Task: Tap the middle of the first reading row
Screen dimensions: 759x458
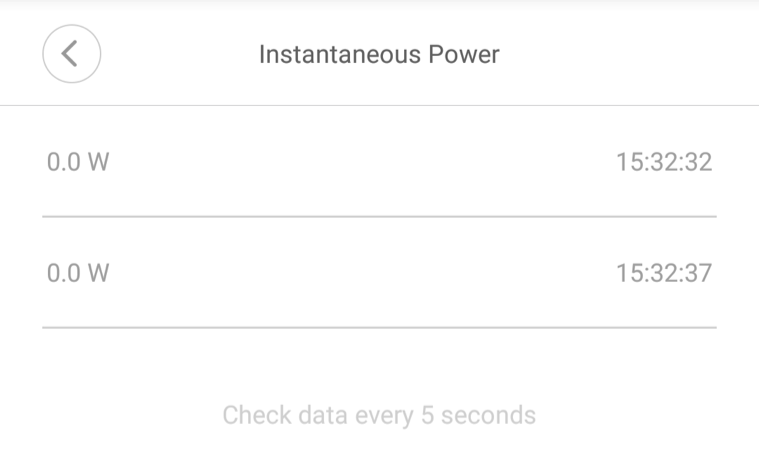Action: tap(379, 162)
